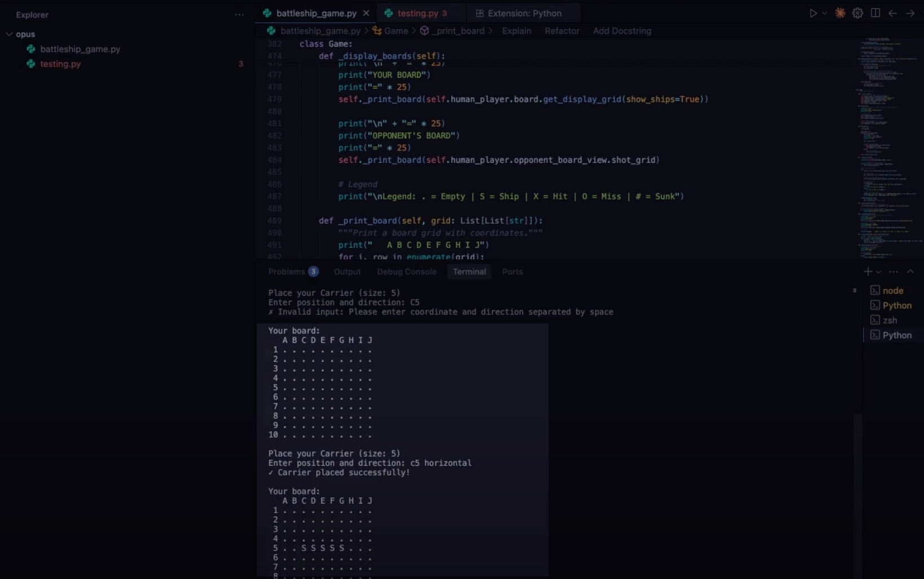Open the run options dropdown arrow
This screenshot has width=924, height=579.
824,13
